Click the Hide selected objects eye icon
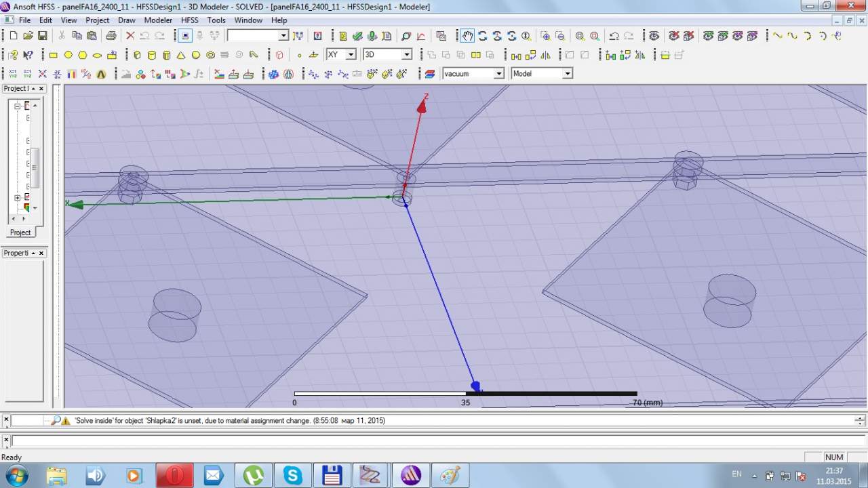This screenshot has height=488, width=868. click(x=673, y=36)
